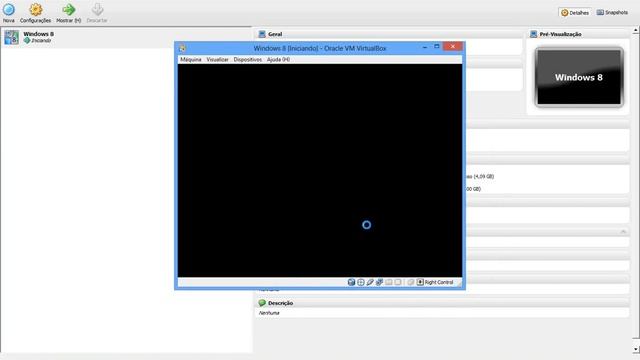Click the green Descrição speech bubble icon
This screenshot has width=640, height=360.
point(262,303)
